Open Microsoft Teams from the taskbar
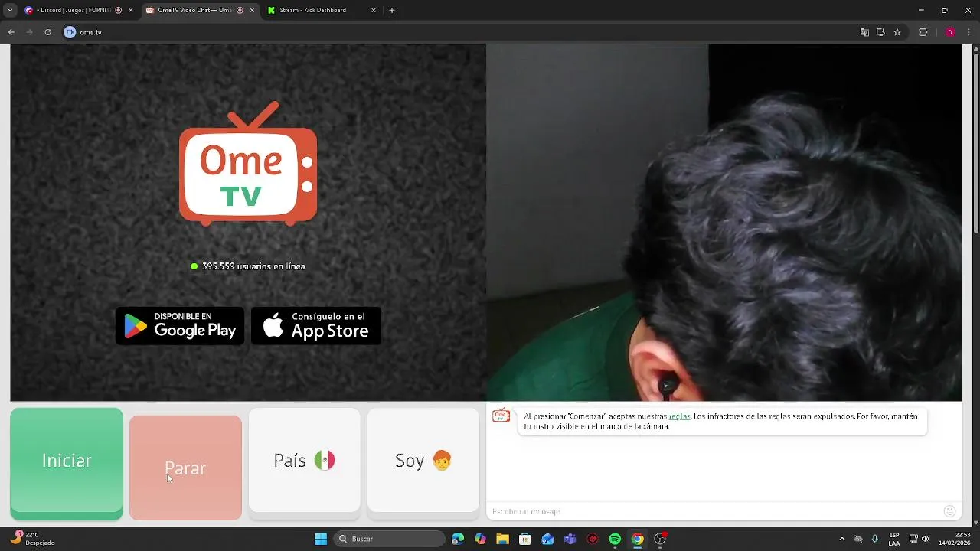 pyautogui.click(x=570, y=539)
